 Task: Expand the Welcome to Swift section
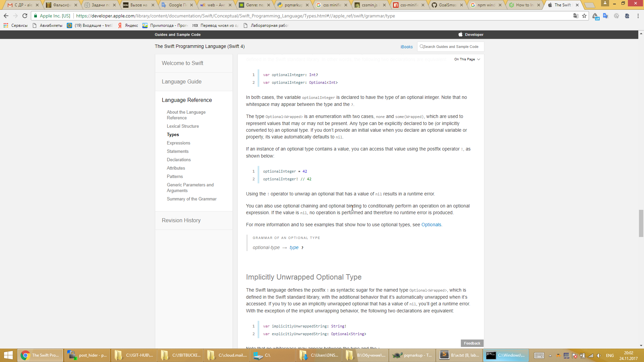click(x=182, y=63)
